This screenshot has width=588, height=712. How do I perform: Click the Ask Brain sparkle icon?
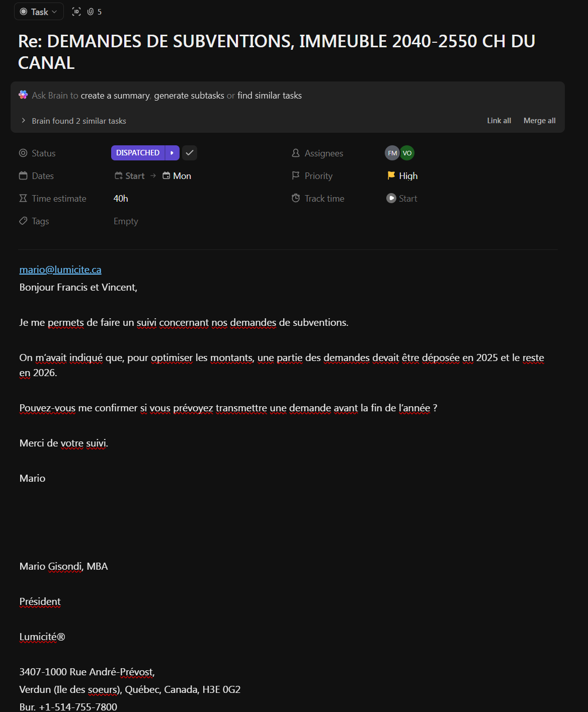click(23, 95)
